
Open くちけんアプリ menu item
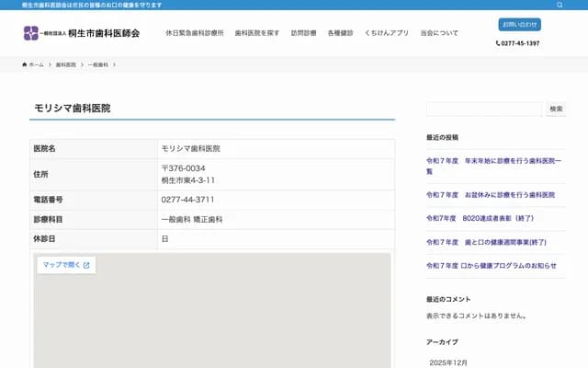[386, 33]
